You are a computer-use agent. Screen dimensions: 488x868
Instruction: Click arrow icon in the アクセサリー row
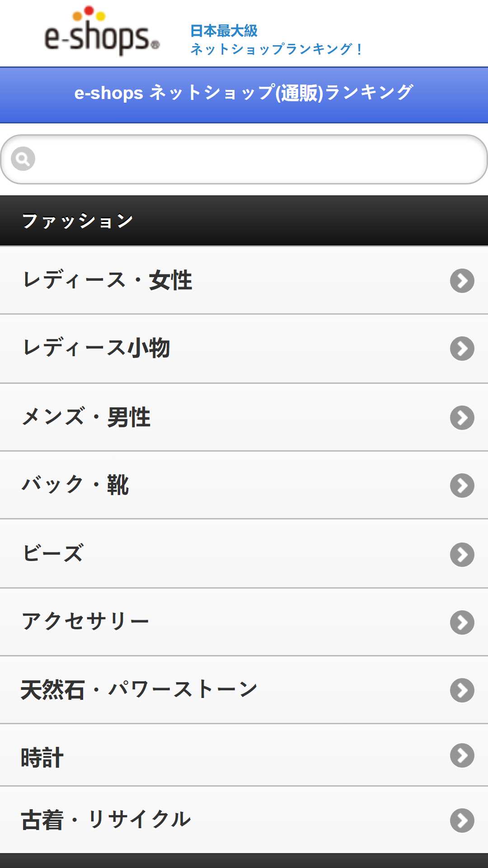click(x=462, y=623)
